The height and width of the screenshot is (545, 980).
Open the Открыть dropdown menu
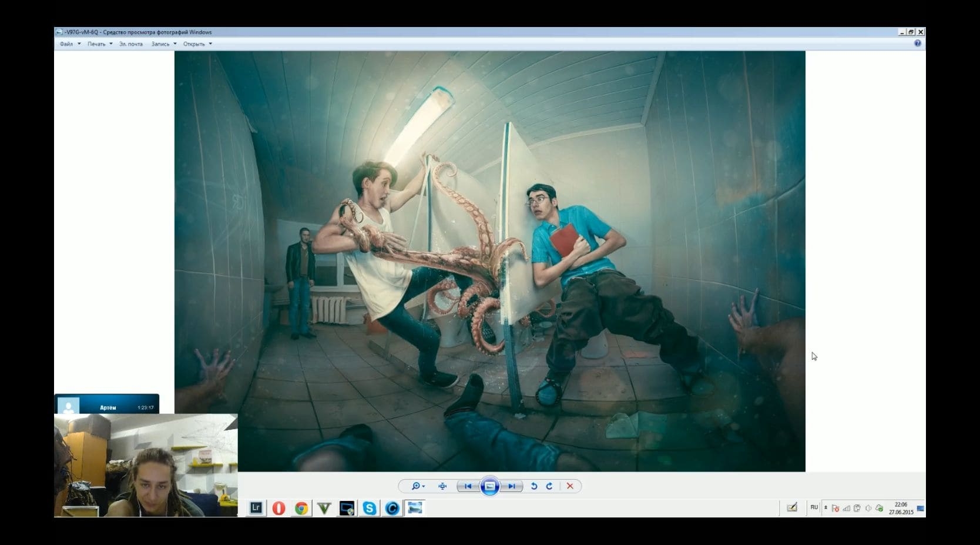[197, 44]
